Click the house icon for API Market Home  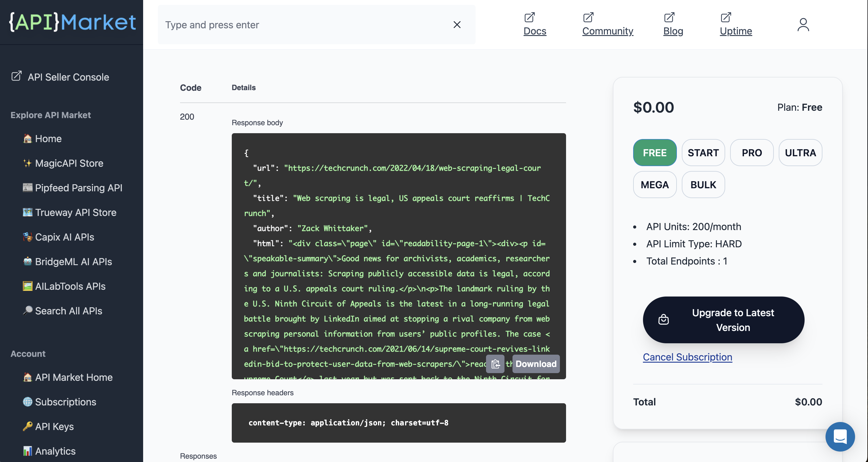(28, 377)
